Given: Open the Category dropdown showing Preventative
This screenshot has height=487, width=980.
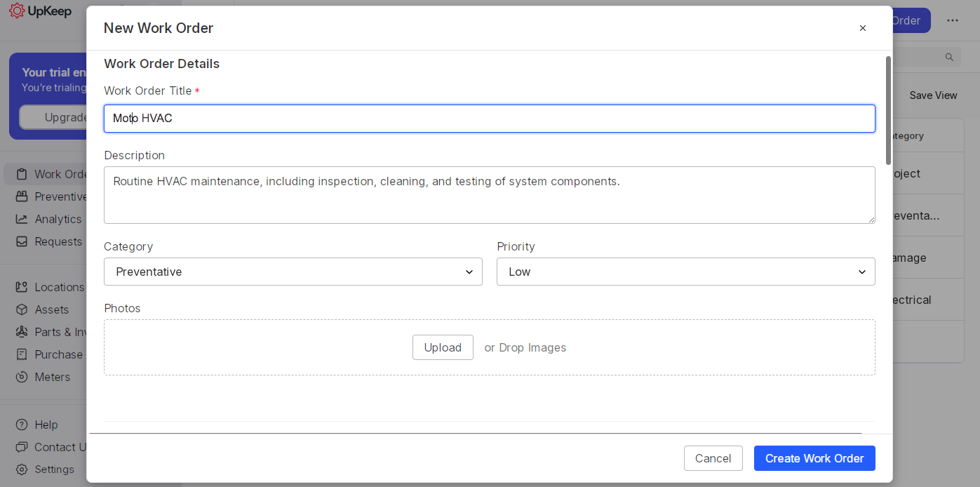Looking at the screenshot, I should [293, 272].
